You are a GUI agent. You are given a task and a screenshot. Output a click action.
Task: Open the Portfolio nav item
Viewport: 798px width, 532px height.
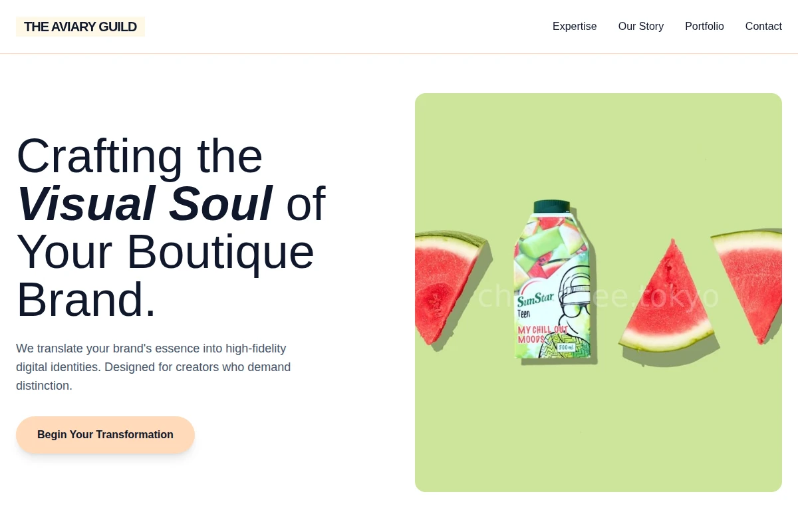pos(704,27)
